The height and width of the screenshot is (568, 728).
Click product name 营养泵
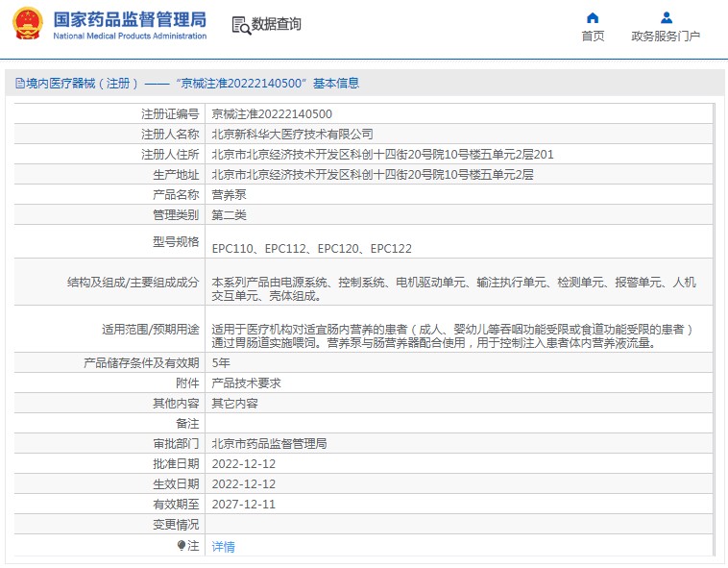229,194
